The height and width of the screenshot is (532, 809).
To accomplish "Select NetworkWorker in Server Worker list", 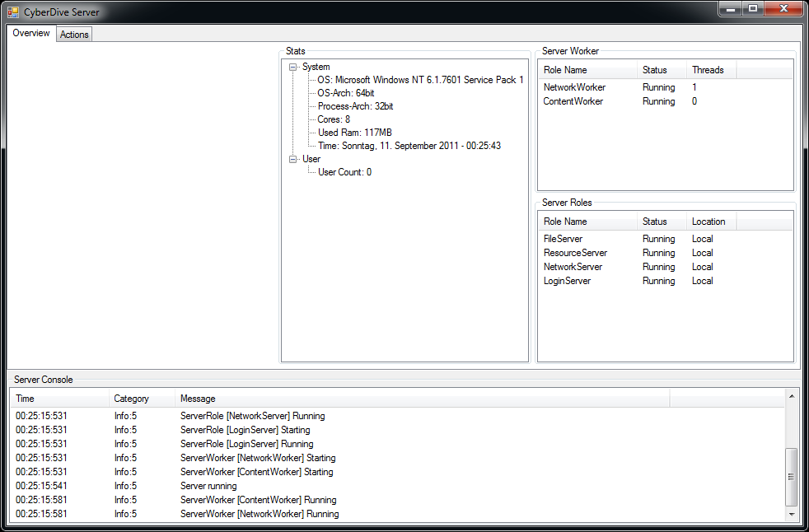I will pyautogui.click(x=574, y=87).
